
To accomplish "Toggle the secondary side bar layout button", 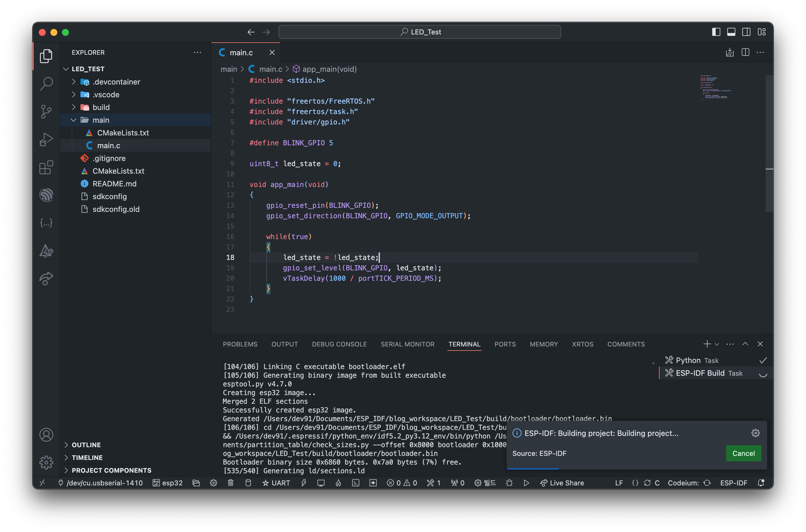I will (746, 32).
